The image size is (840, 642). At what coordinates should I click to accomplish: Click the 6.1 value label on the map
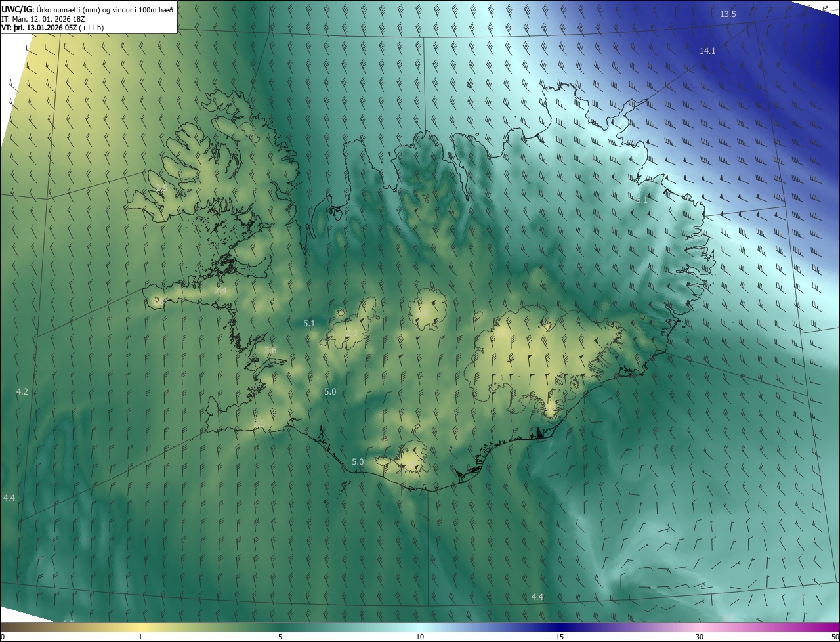tap(642, 200)
